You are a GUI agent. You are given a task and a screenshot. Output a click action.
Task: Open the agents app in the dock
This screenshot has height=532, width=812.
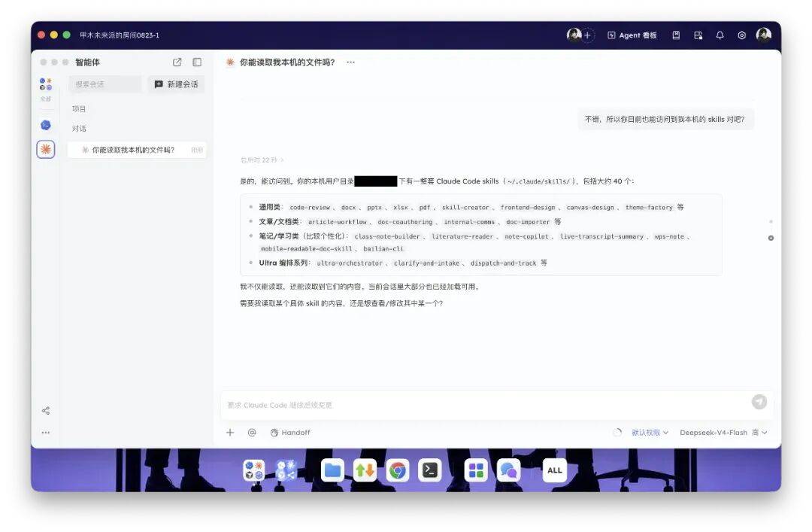(254, 470)
